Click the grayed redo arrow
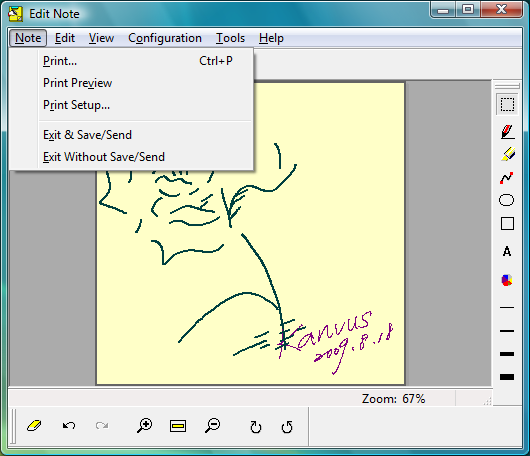This screenshot has width=530, height=456. tap(102, 426)
